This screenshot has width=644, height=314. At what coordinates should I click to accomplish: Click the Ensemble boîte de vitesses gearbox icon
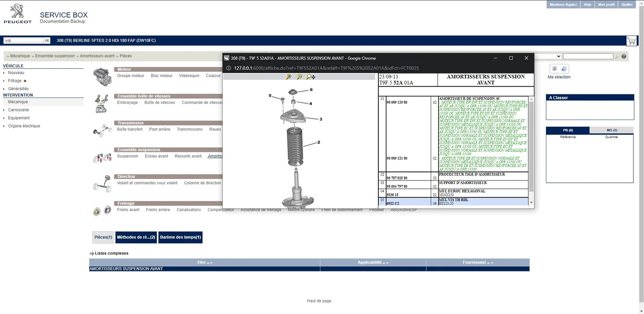coord(102,104)
